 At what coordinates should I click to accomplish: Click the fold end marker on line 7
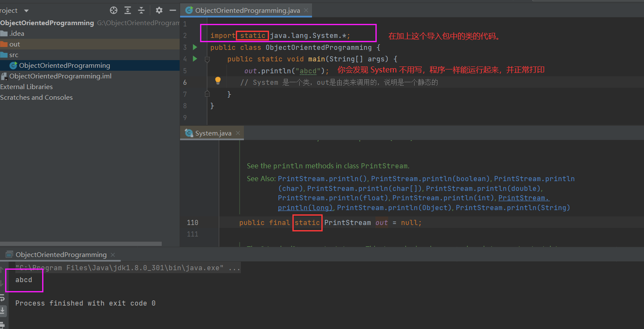tap(207, 93)
